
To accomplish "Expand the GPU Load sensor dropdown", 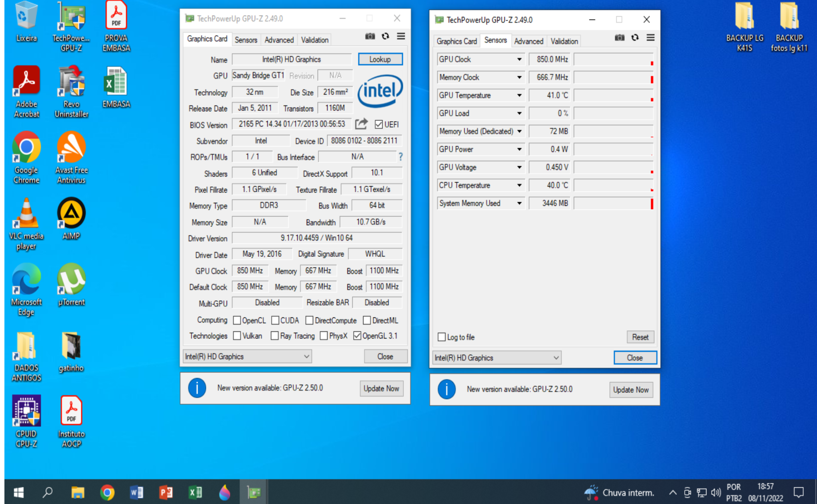I will [x=519, y=113].
